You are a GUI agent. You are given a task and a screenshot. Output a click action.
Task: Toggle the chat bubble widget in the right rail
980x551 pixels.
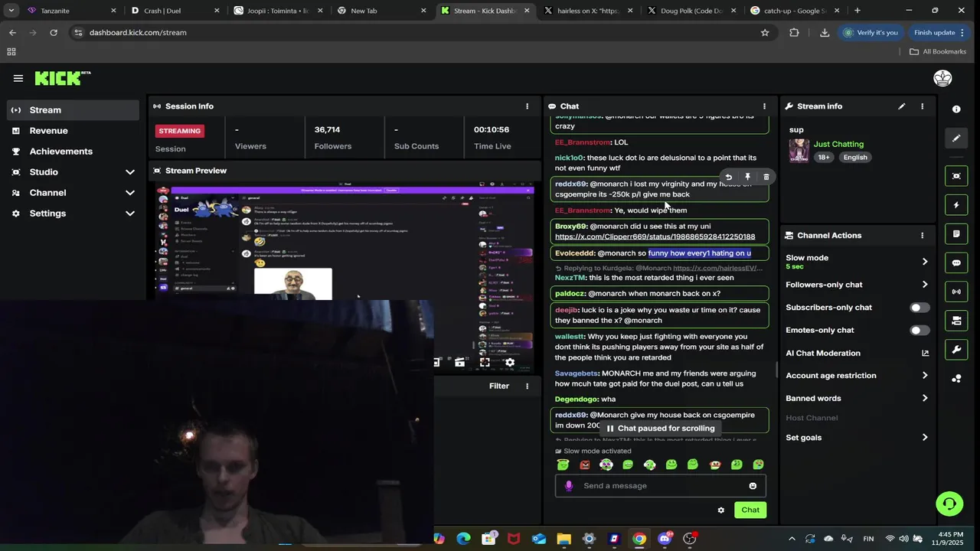click(x=956, y=262)
